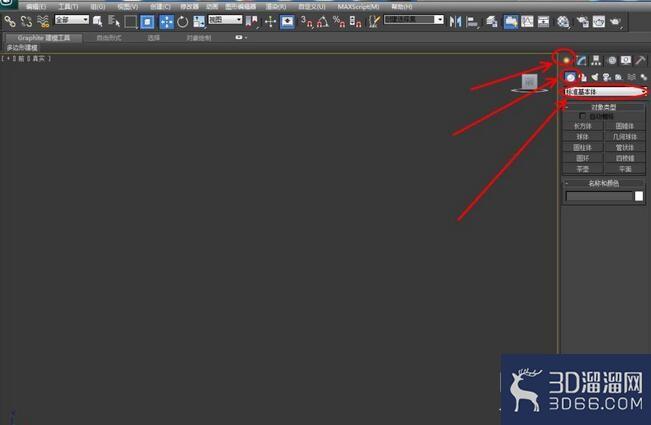This screenshot has width=651, height=425.
Task: Open the Schematic View icon
Action: pyautogui.click(x=543, y=21)
